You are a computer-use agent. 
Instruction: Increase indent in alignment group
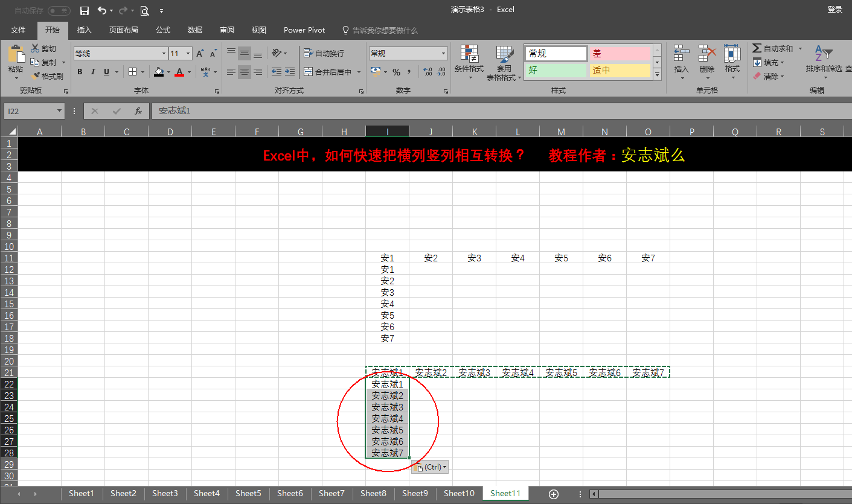coord(290,72)
